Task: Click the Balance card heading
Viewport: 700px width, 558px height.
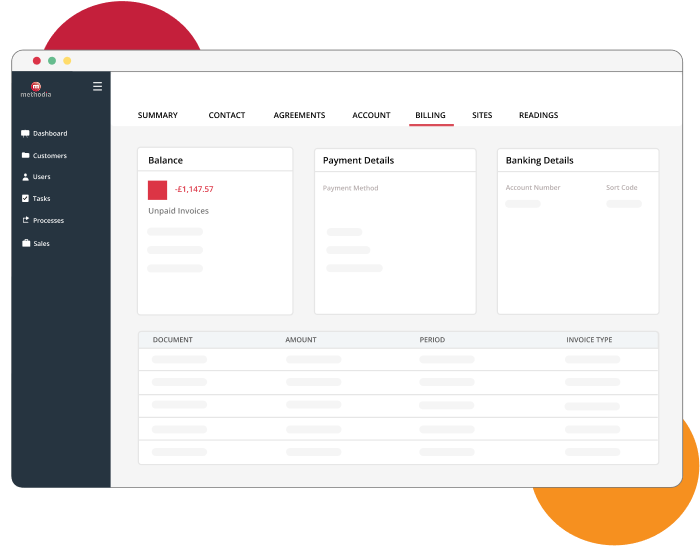Action: (166, 160)
